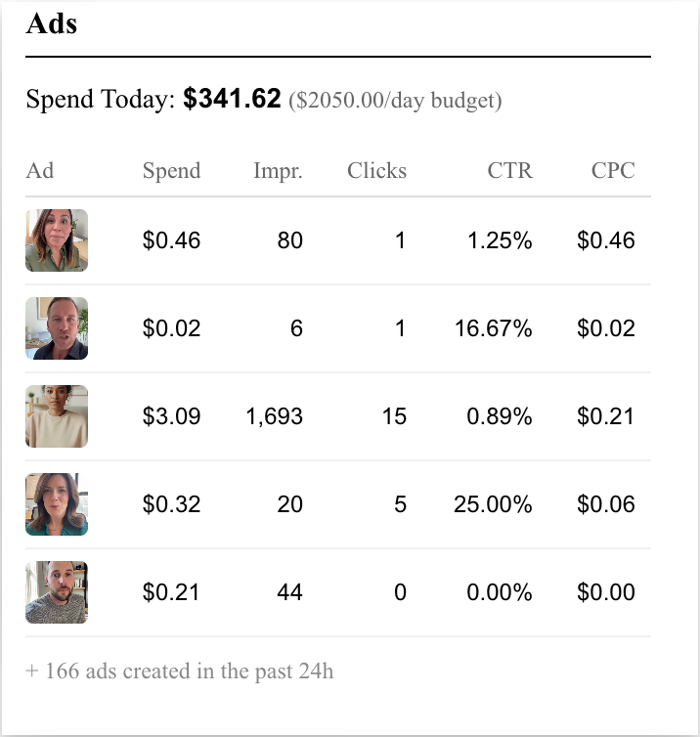Select the CPC column header
Viewport: 700px width, 737px height.
pos(613,170)
